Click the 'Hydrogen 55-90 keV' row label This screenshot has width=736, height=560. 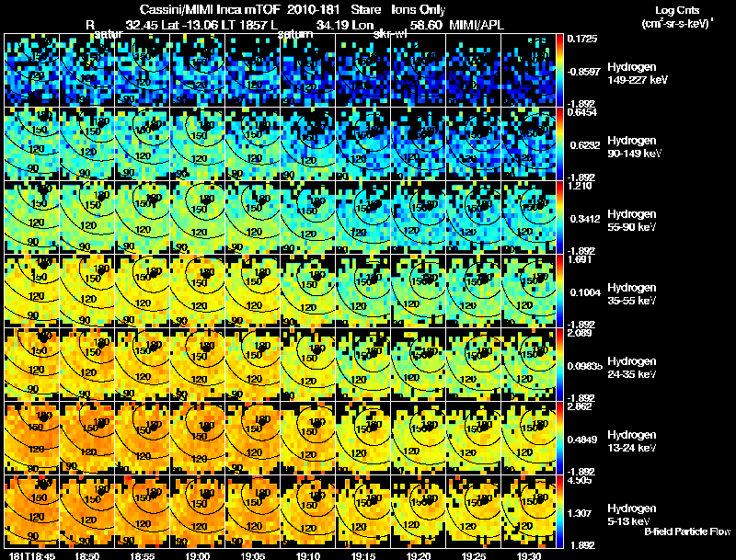[x=632, y=221]
